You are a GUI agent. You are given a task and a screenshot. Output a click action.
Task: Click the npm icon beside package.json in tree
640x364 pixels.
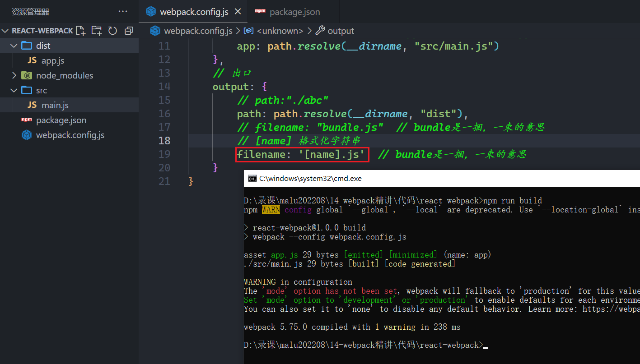pos(27,120)
